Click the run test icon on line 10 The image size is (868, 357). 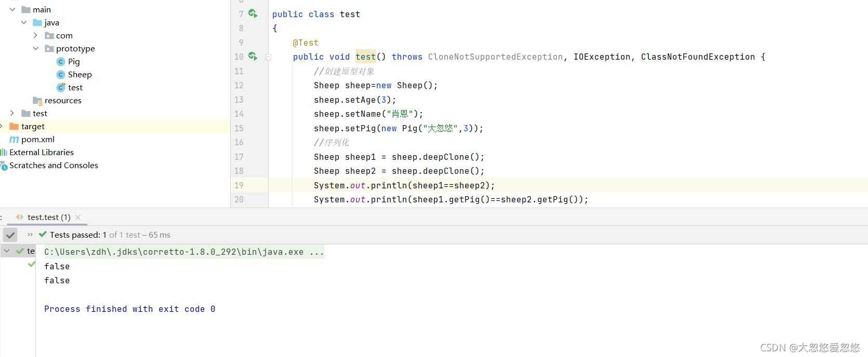pos(252,56)
